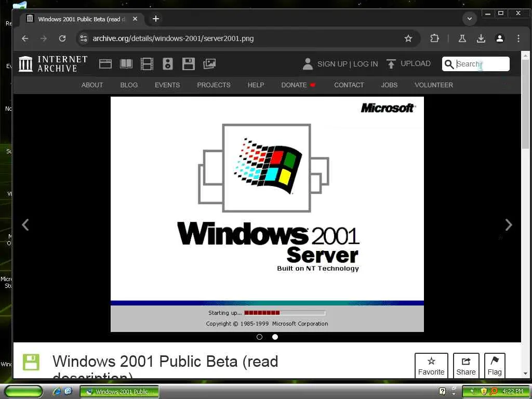This screenshot has width=532, height=399.
Task: Click the address bar URL
Action: coord(173,38)
